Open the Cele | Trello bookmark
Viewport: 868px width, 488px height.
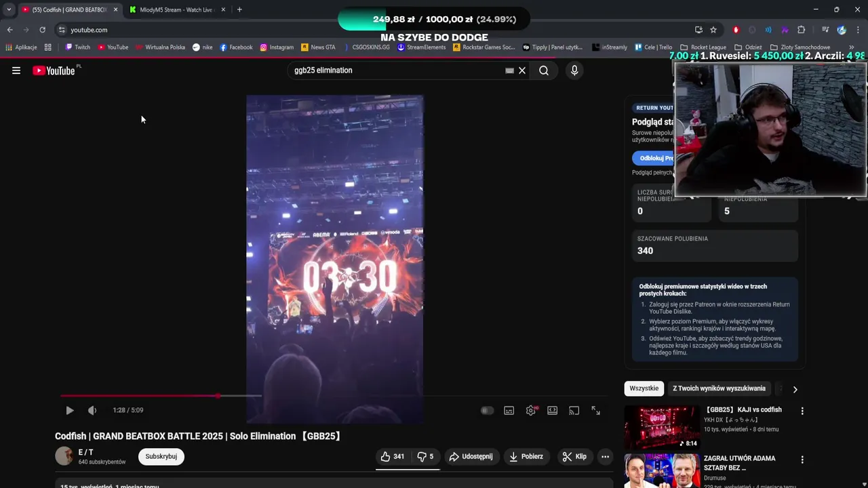coord(654,47)
